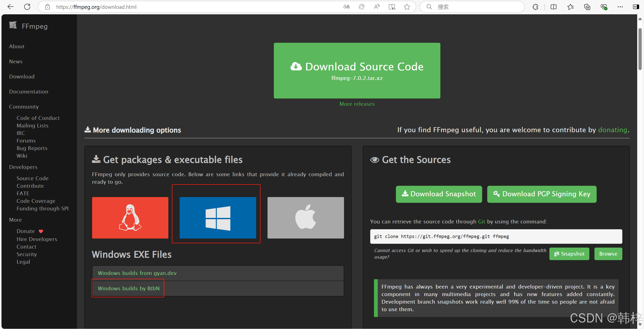The width and height of the screenshot is (644, 329).
Task: Click the browser back arrow
Action: tap(11, 7)
